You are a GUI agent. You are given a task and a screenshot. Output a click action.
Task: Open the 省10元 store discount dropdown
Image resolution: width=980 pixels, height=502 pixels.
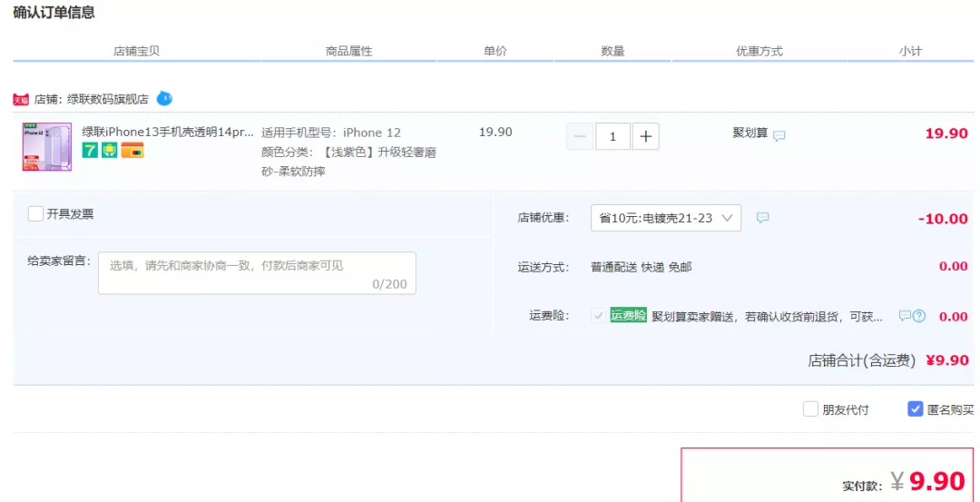pyautogui.click(x=666, y=218)
